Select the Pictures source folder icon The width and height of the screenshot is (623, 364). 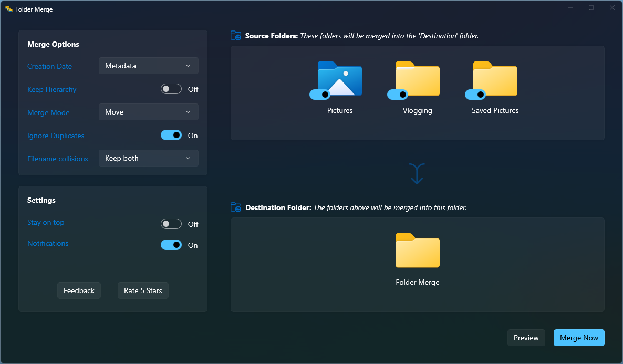(339, 80)
